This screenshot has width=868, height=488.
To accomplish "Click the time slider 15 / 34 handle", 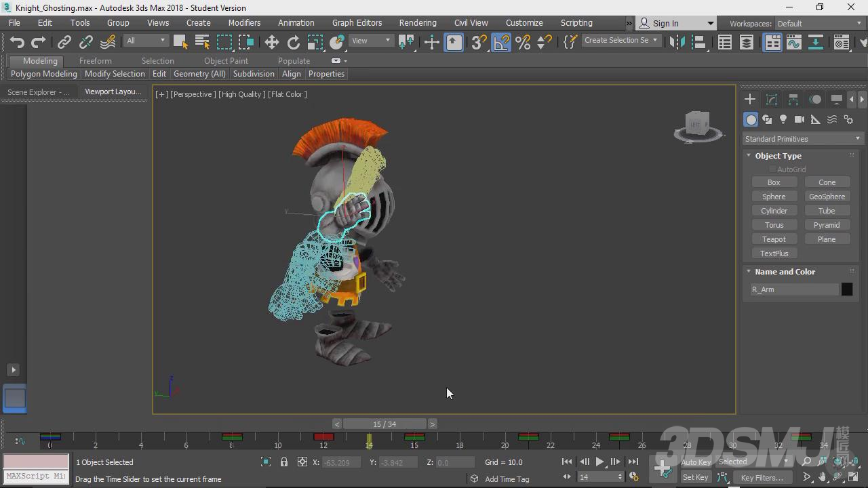I will tap(384, 424).
